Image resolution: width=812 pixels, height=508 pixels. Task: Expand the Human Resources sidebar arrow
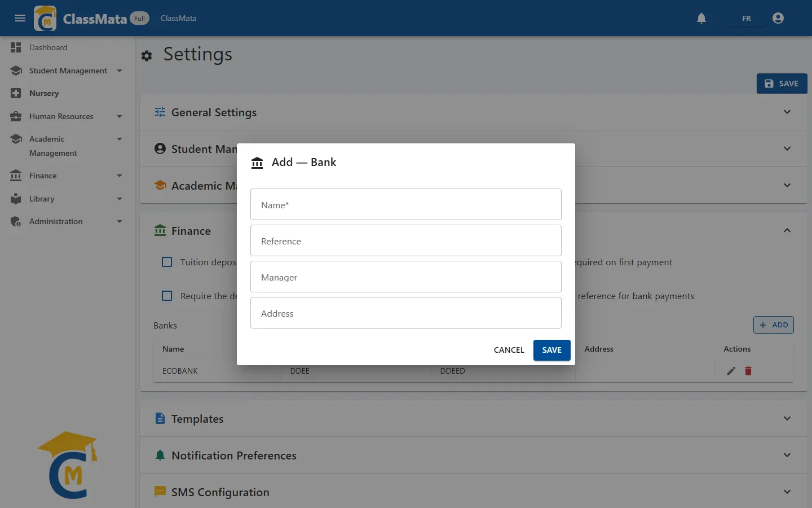pos(120,116)
